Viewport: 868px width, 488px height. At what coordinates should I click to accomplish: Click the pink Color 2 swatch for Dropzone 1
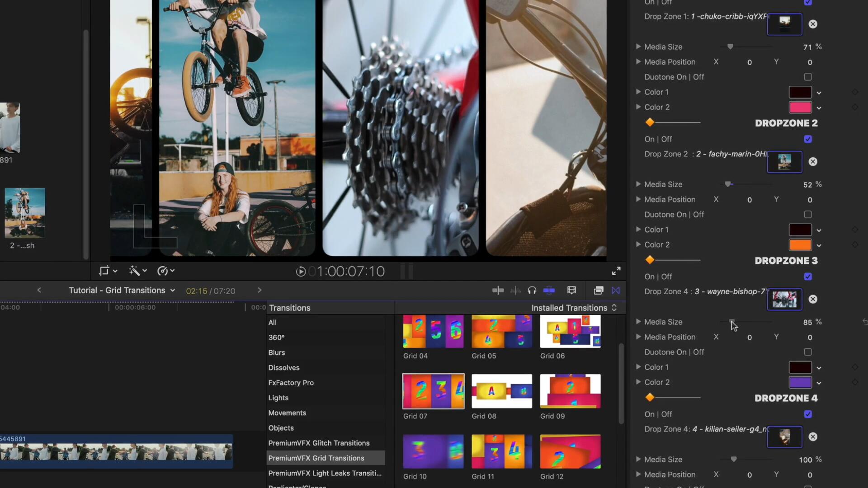[801, 107]
